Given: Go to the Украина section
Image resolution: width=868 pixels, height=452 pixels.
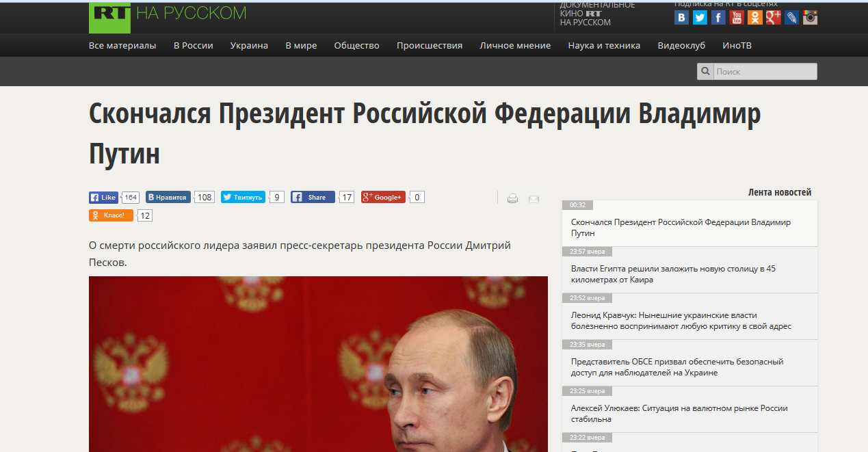Looking at the screenshot, I should (249, 46).
